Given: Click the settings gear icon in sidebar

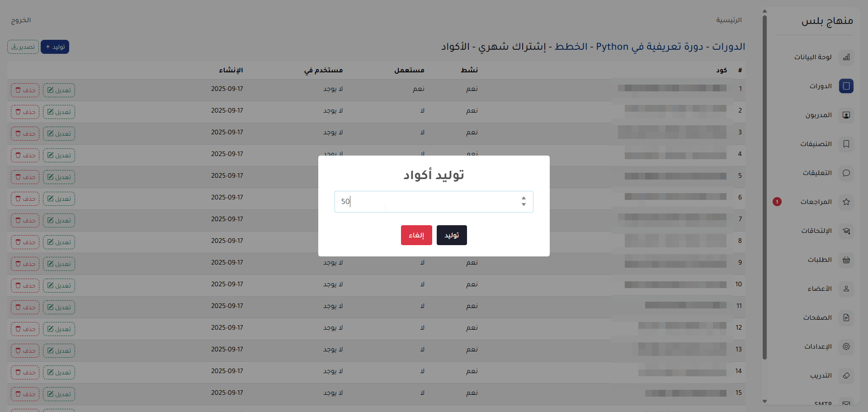Looking at the screenshot, I should pyautogui.click(x=846, y=346).
